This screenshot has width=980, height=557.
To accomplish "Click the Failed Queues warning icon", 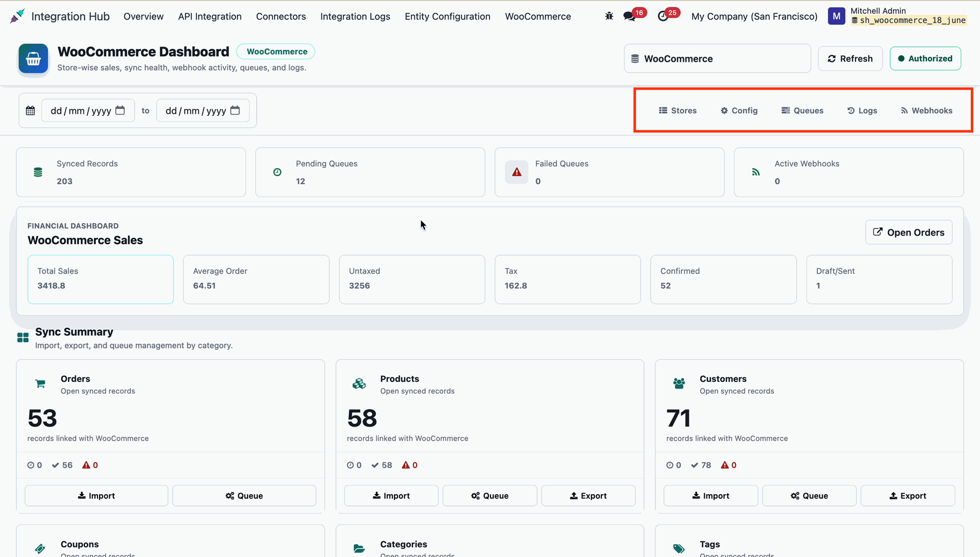I will click(x=517, y=173).
